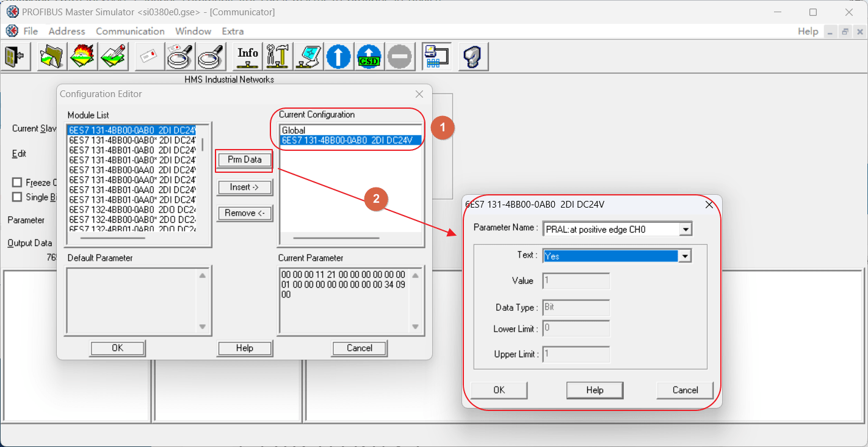Click the magnifier with envelope toolbar icon
The image size is (868, 447).
pyautogui.click(x=179, y=57)
